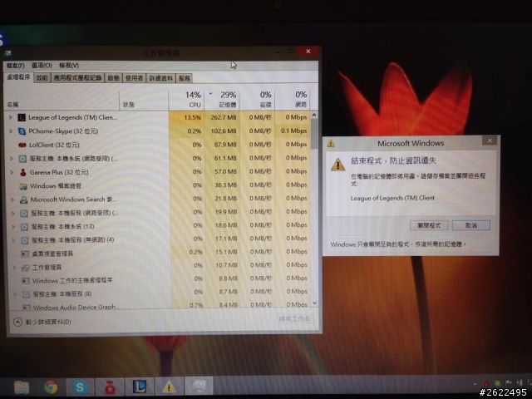Click the 關閉程式 button in the dialog

(x=429, y=225)
